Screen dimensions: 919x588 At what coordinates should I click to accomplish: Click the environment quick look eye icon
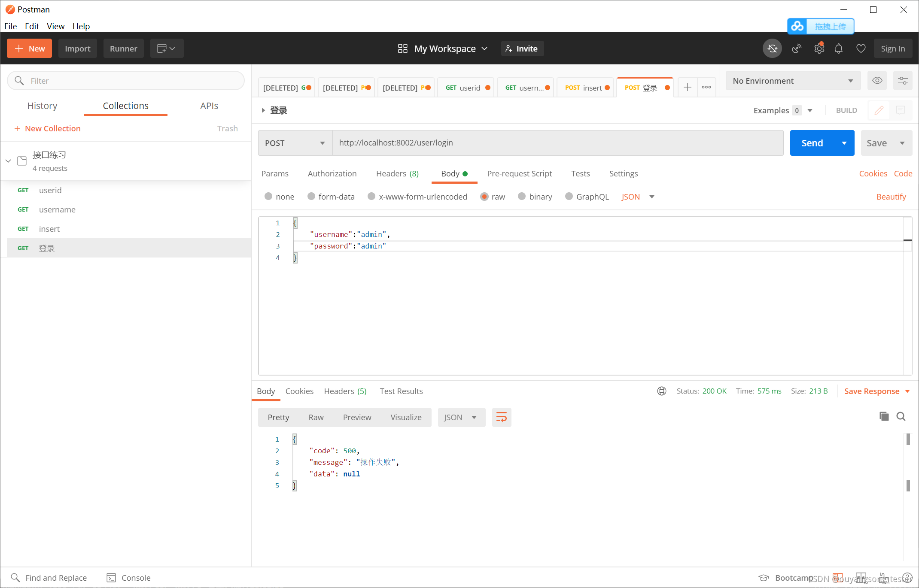point(877,81)
